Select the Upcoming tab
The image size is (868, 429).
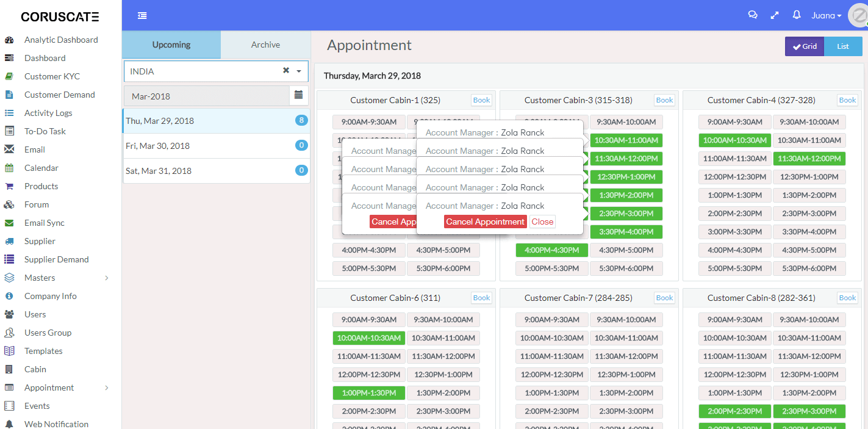click(x=171, y=45)
